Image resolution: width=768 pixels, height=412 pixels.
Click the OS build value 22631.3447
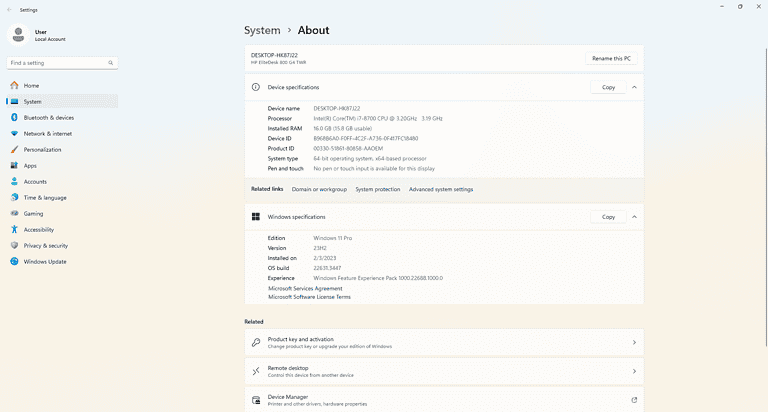(327, 268)
